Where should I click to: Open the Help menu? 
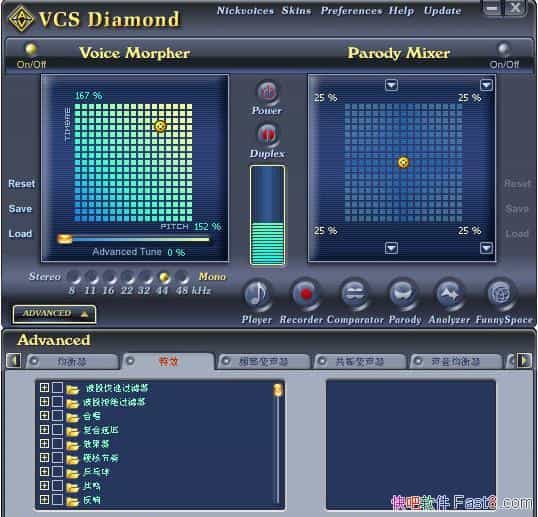pyautogui.click(x=401, y=11)
